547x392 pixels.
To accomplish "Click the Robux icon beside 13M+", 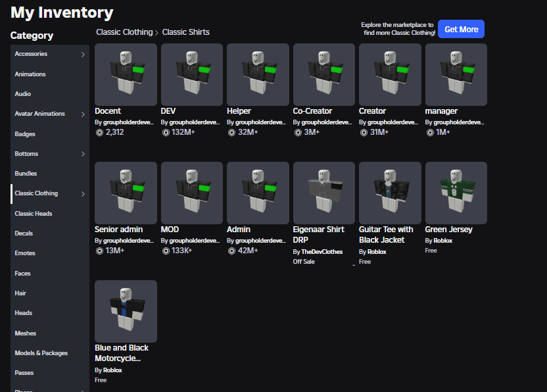I will tap(99, 251).
